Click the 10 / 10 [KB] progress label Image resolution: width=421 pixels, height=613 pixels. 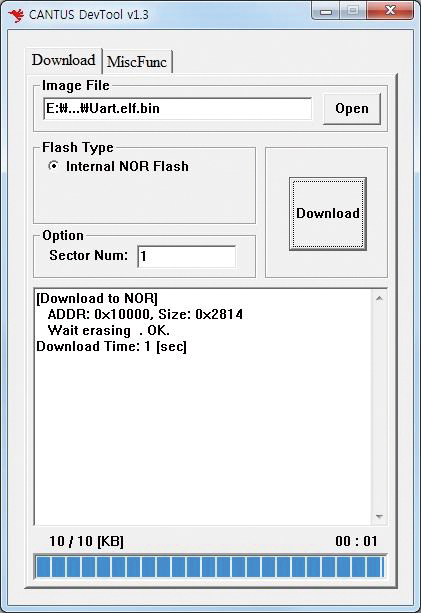[x=86, y=541]
